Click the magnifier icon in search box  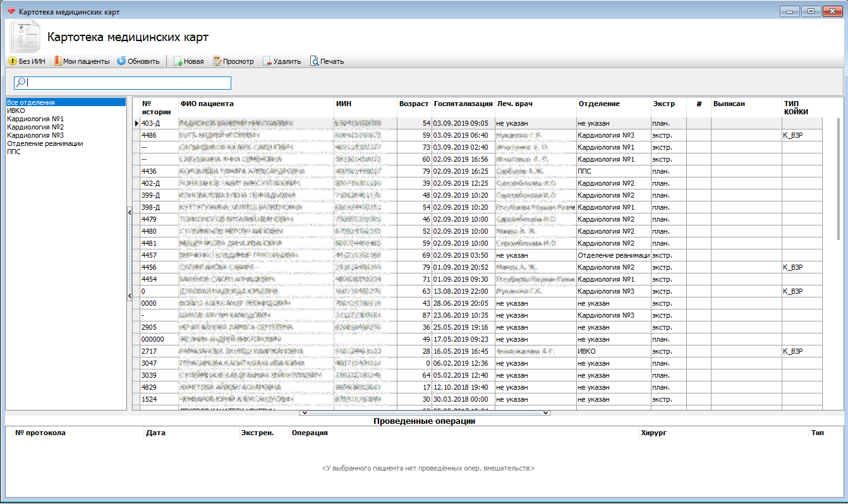[x=20, y=83]
